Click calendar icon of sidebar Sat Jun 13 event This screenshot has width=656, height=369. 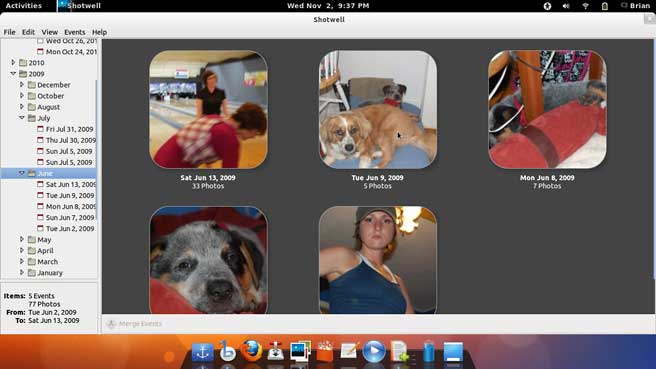point(40,184)
